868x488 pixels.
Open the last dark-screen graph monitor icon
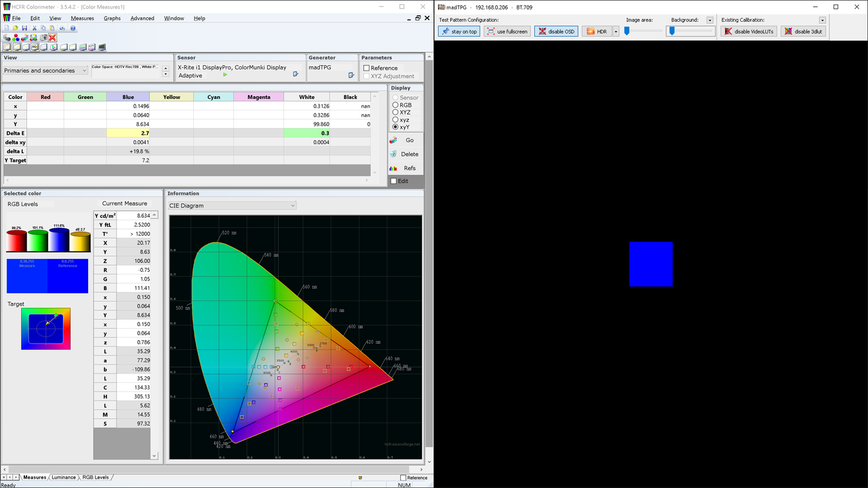coord(102,47)
